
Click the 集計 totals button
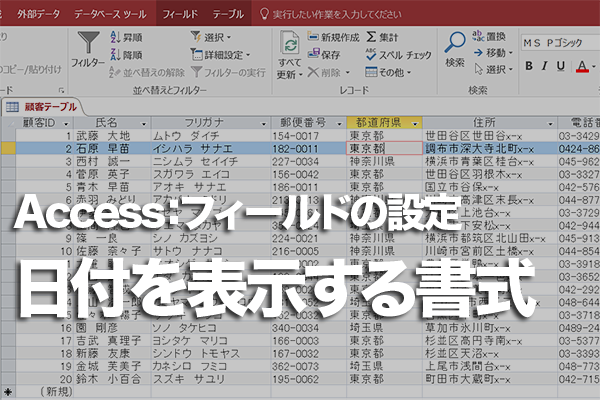(x=382, y=37)
